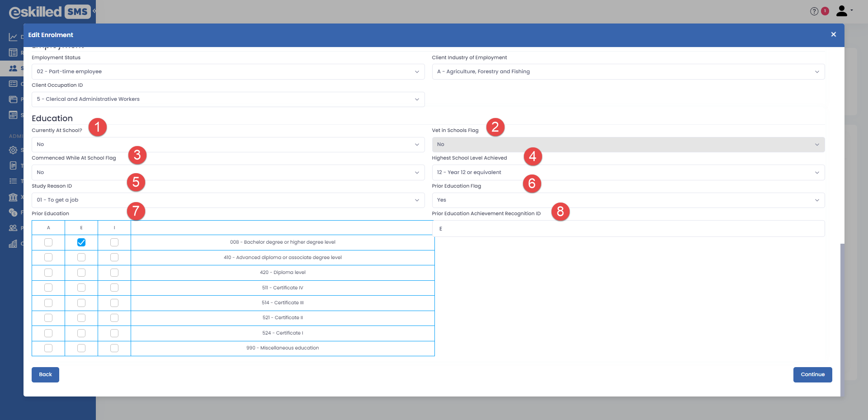The image size is (868, 420).
Task: Click the coins finance sidebar icon
Action: [13, 212]
